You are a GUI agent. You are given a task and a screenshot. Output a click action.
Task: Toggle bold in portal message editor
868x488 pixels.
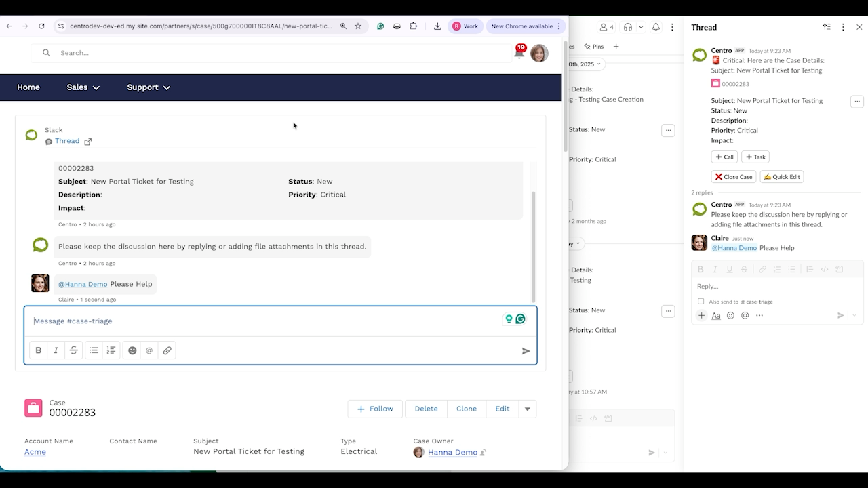39,350
